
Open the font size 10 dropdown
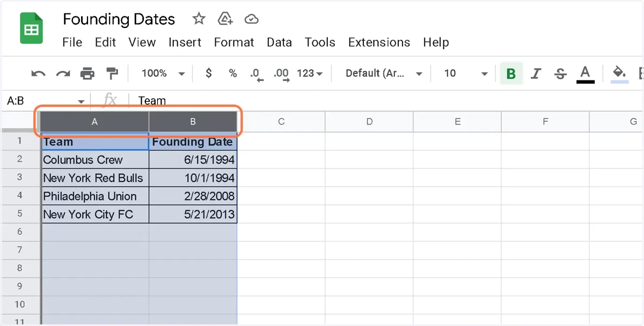466,73
